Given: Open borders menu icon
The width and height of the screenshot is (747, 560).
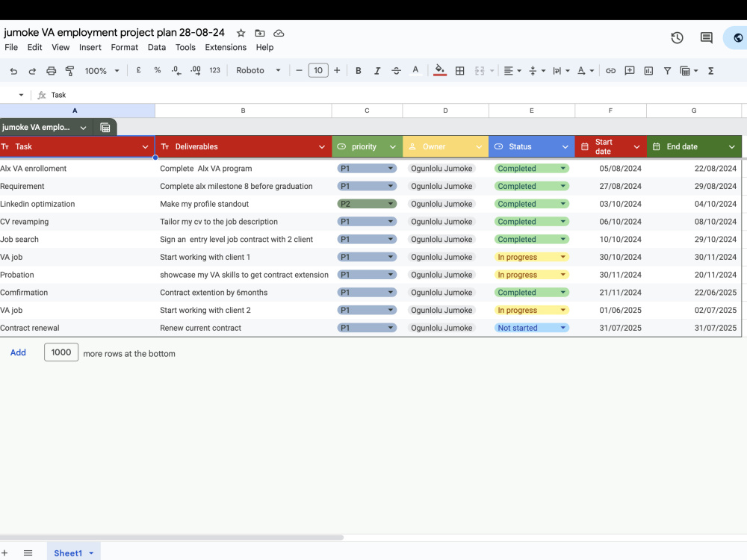Looking at the screenshot, I should pos(459,71).
